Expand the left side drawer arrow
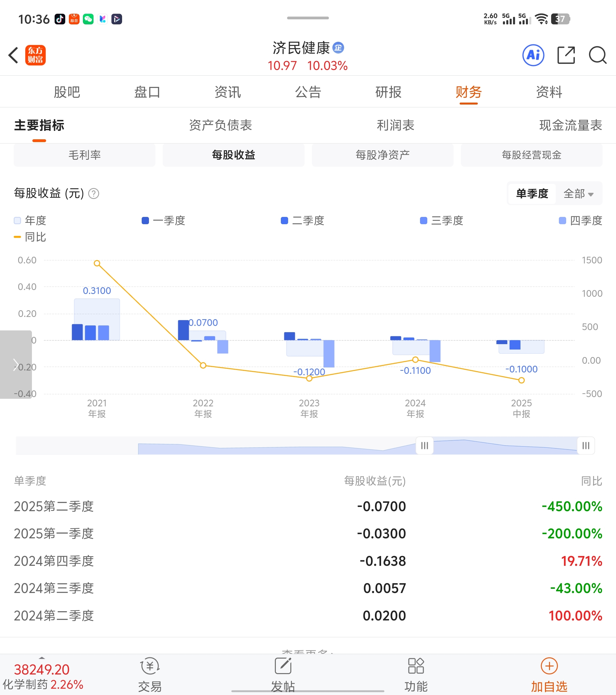Viewport: 616px width, 695px height. click(16, 365)
